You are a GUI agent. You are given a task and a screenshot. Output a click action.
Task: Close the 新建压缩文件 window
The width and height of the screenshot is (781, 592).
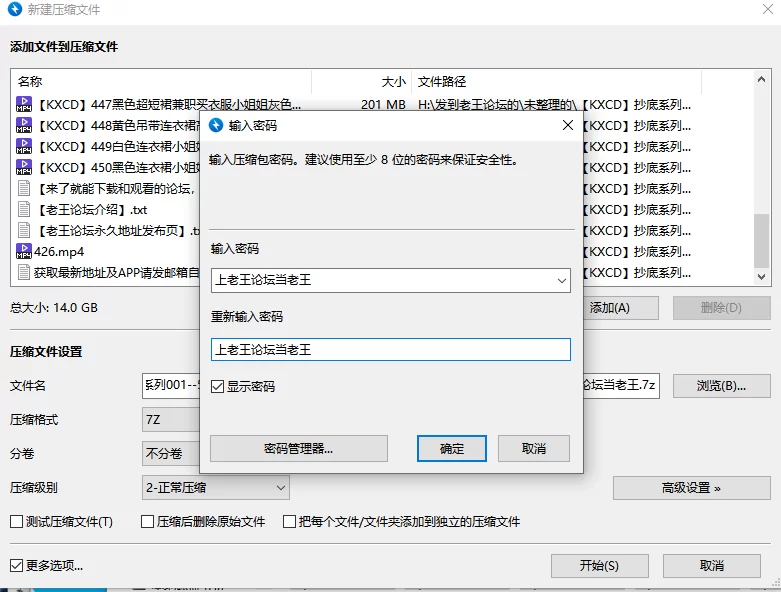tap(768, 9)
